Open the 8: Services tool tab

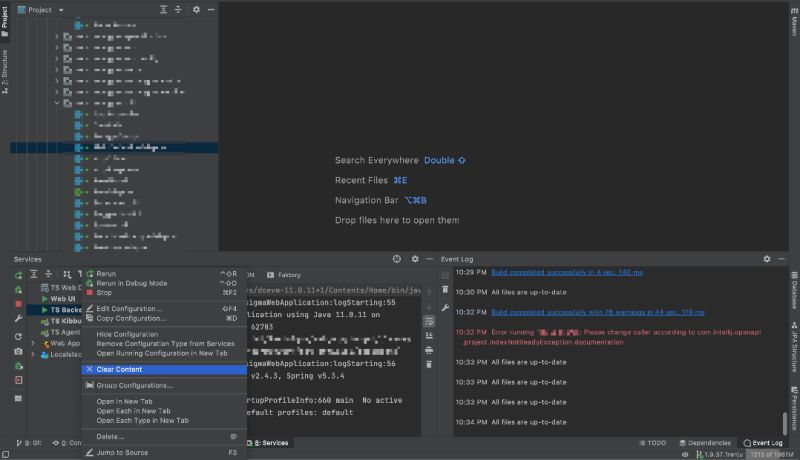[x=267, y=443]
